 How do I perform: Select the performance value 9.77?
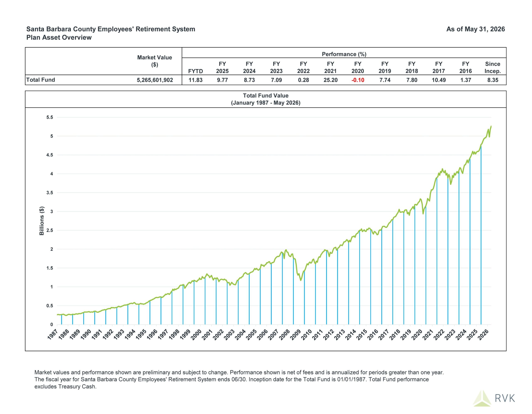tap(222, 80)
